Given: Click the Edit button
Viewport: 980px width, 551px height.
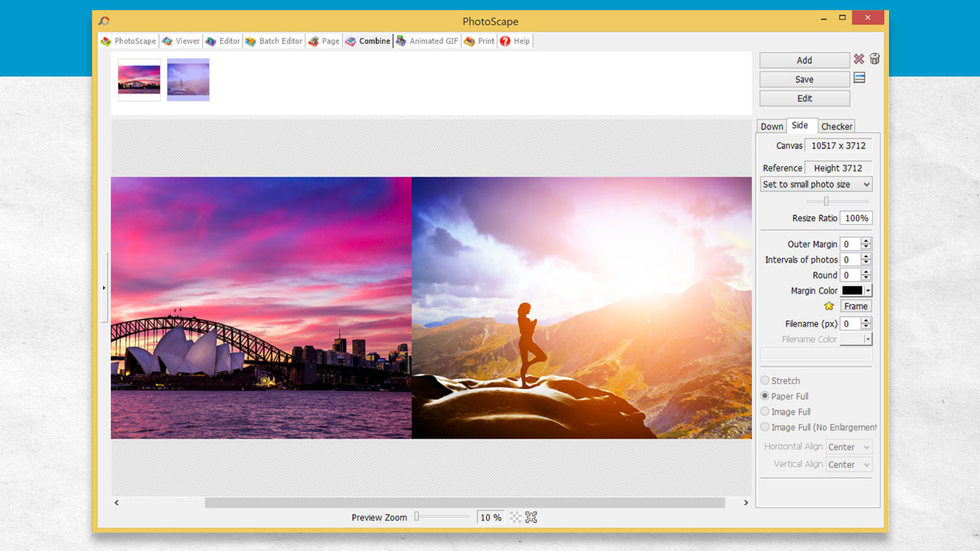Looking at the screenshot, I should tap(805, 99).
